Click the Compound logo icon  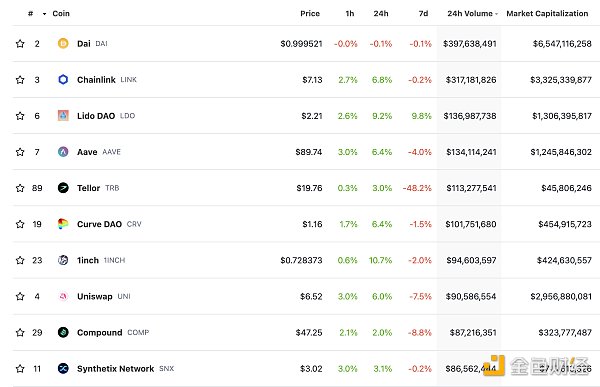tap(63, 332)
